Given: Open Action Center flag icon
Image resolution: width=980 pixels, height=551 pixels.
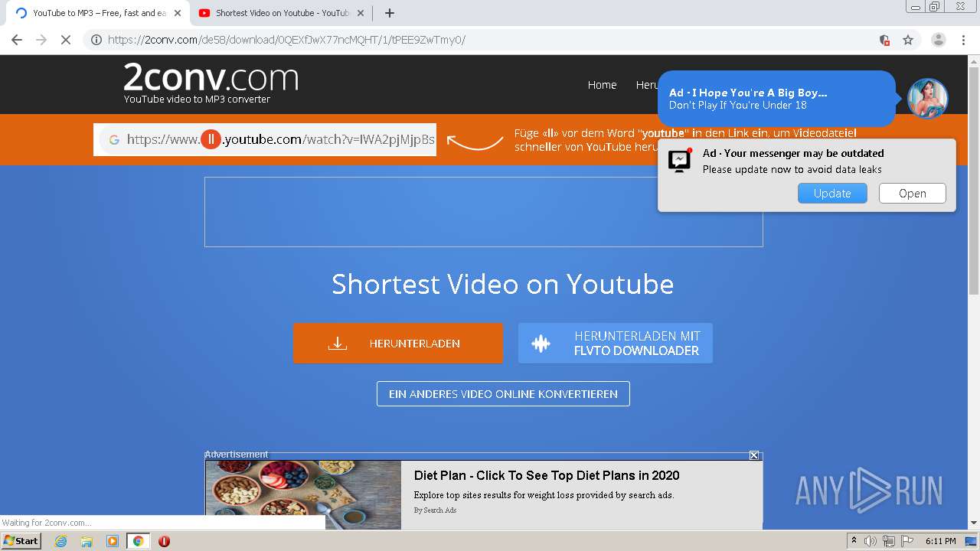Looking at the screenshot, I should point(907,541).
